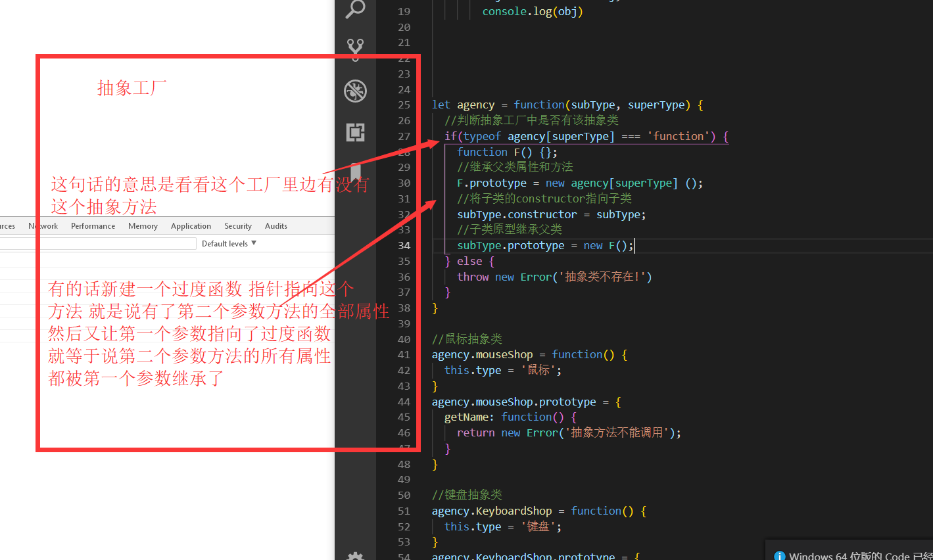Click the 'F.prototype = new agency[superType]' line
The image size is (933, 560).
580,183
